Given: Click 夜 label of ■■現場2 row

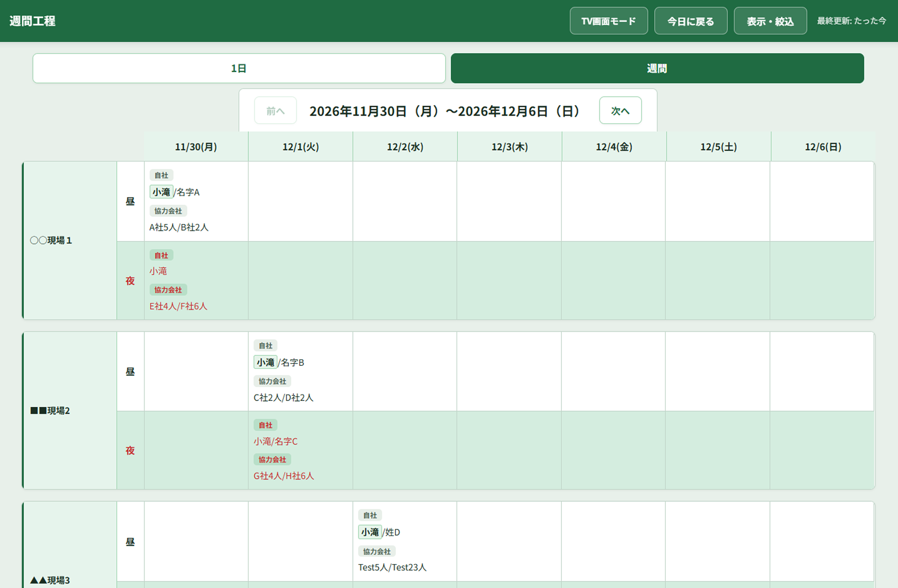Looking at the screenshot, I should click(130, 450).
